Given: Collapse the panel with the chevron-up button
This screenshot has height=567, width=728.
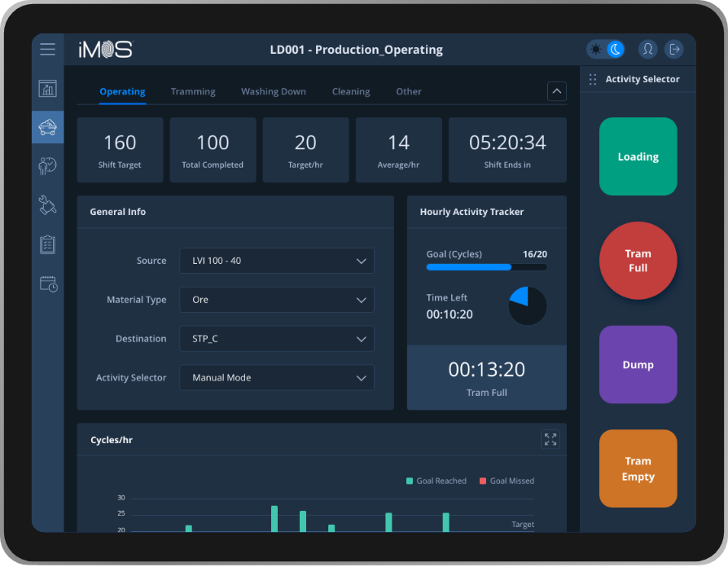Looking at the screenshot, I should pos(557,91).
